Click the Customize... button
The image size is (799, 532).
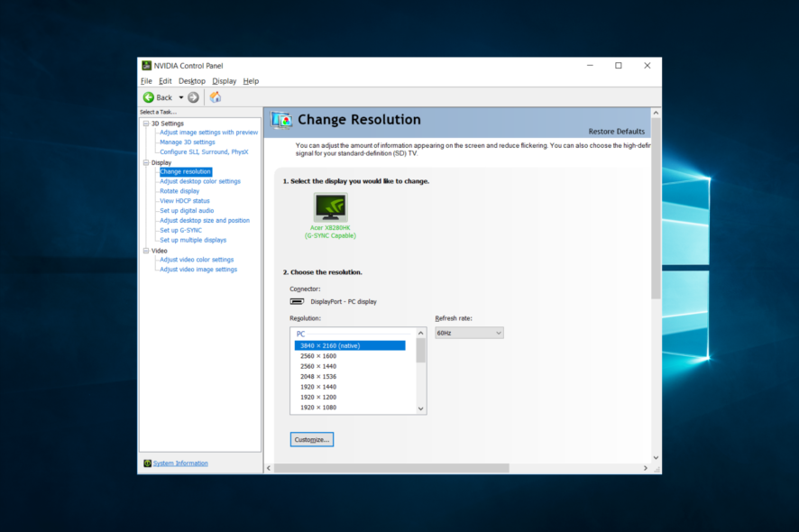[312, 440]
